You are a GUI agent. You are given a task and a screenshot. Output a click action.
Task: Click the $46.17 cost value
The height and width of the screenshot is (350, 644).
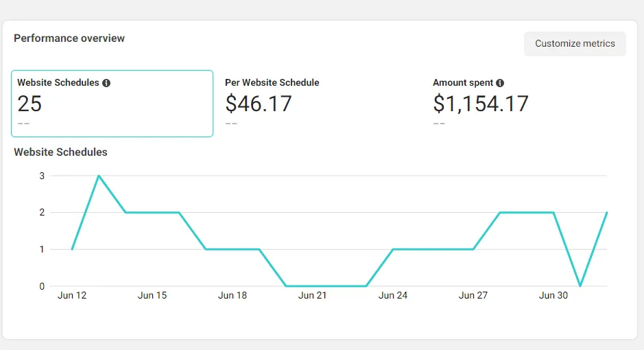259,104
